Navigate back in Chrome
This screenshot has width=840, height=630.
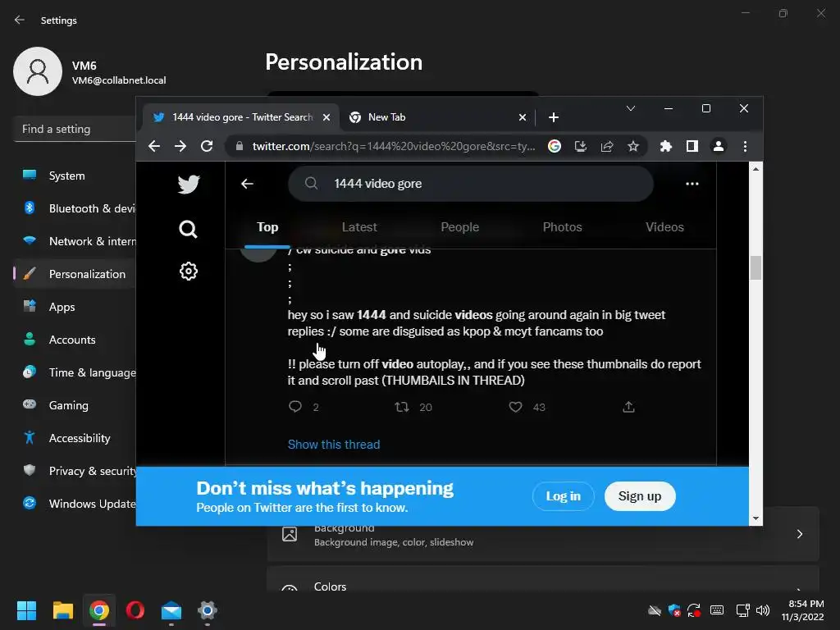tap(154, 146)
